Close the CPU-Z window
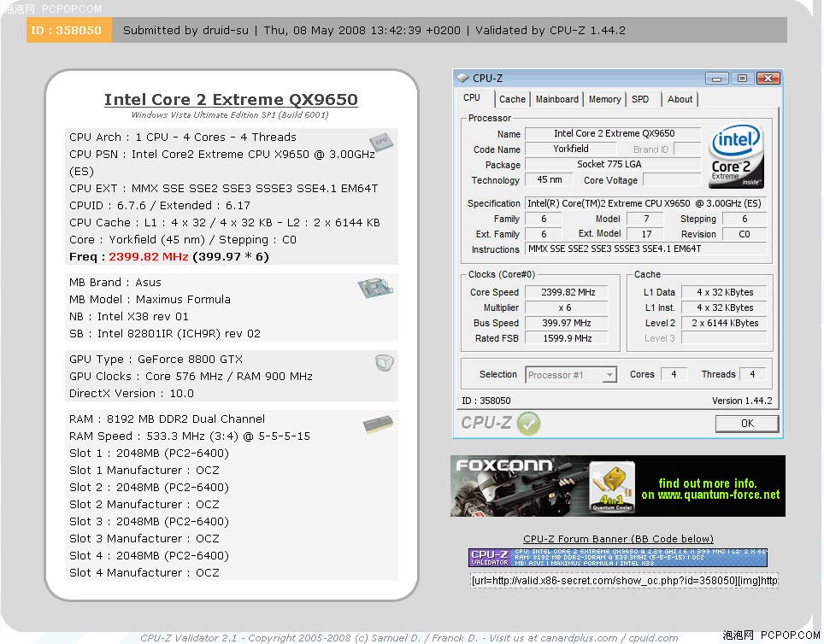Viewport: 824px width, 644px height. [x=768, y=79]
